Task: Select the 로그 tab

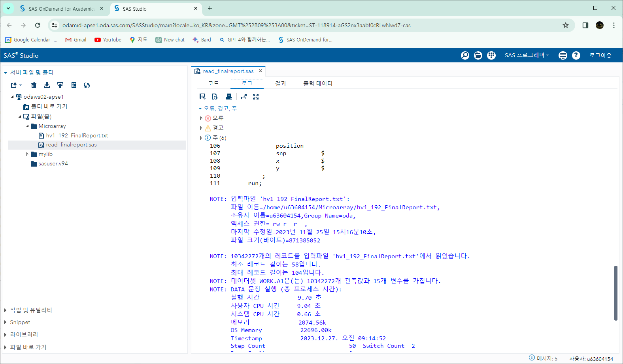Action: tap(247, 83)
